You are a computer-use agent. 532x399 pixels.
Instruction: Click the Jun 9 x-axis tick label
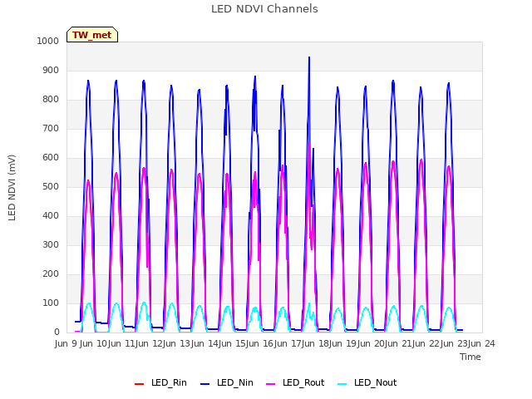pos(65,343)
